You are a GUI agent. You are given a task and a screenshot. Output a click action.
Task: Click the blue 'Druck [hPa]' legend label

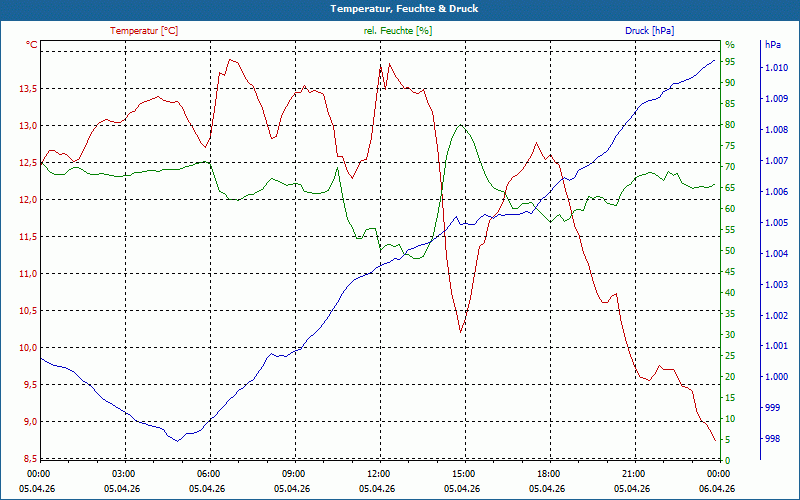pos(649,31)
